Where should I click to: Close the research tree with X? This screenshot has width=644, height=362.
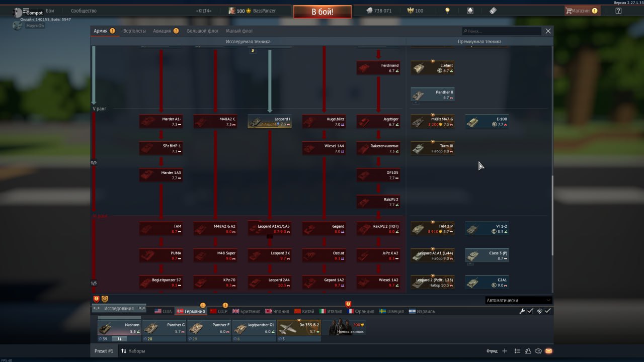pos(548,31)
